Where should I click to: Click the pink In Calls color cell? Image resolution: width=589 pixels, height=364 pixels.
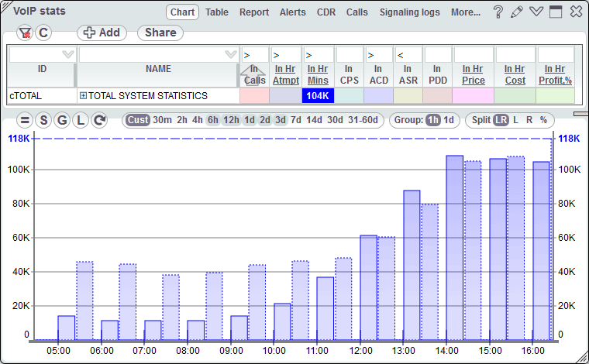tap(254, 96)
